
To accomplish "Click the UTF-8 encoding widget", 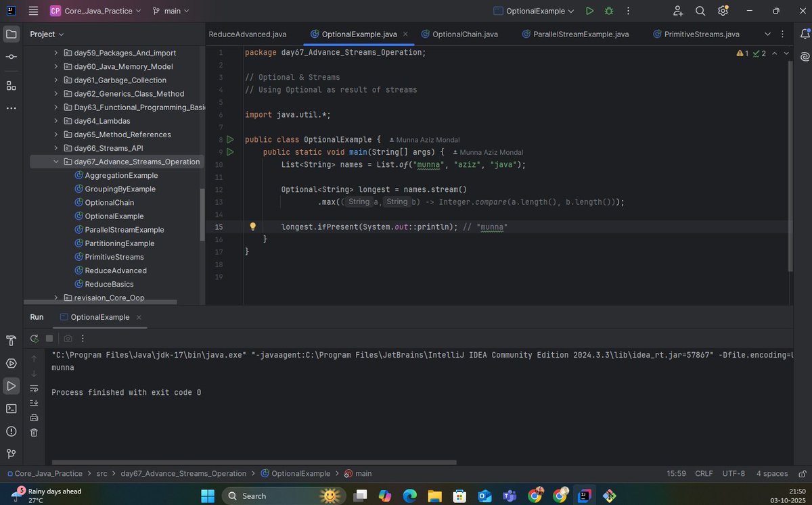I will 734,473.
